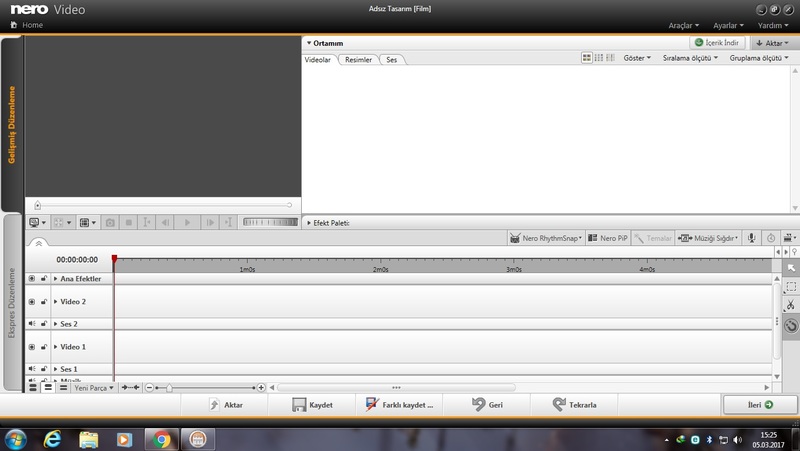Click the stop playback button
Screen dimensions: 800x451
click(129, 222)
